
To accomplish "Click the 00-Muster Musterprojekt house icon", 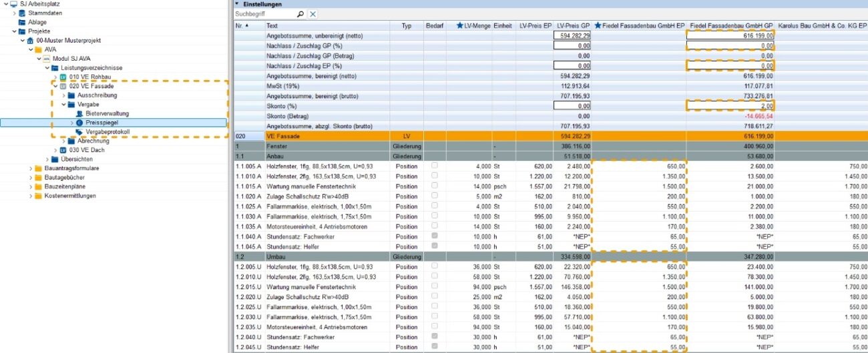I will pos(30,40).
